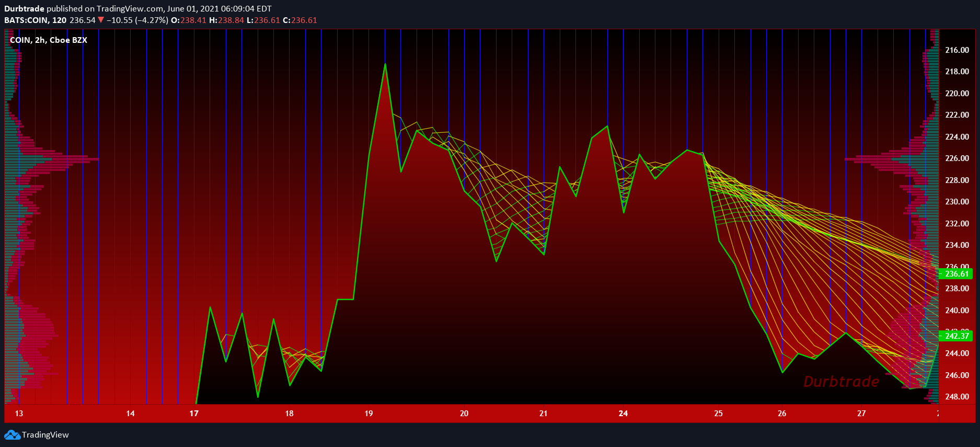Click date 27 on the time axis

coord(861,414)
